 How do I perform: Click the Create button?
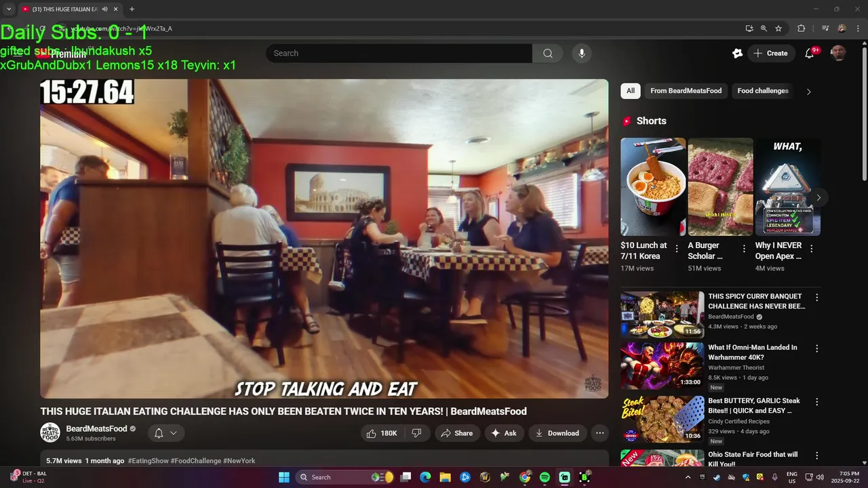[x=771, y=54]
